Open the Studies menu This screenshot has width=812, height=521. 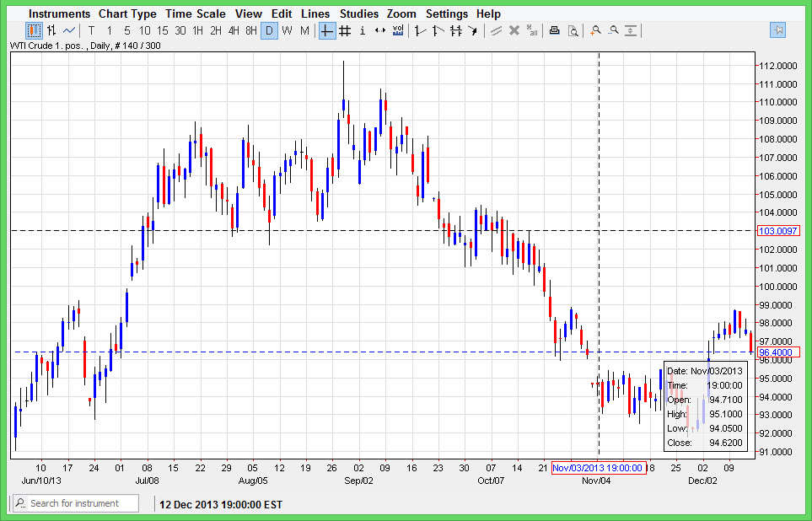359,13
